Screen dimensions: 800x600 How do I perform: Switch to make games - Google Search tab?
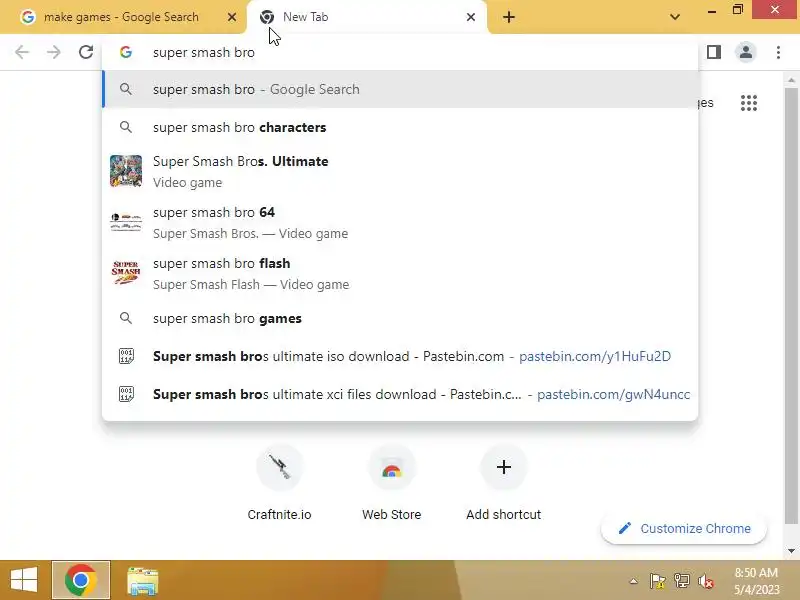point(122,17)
